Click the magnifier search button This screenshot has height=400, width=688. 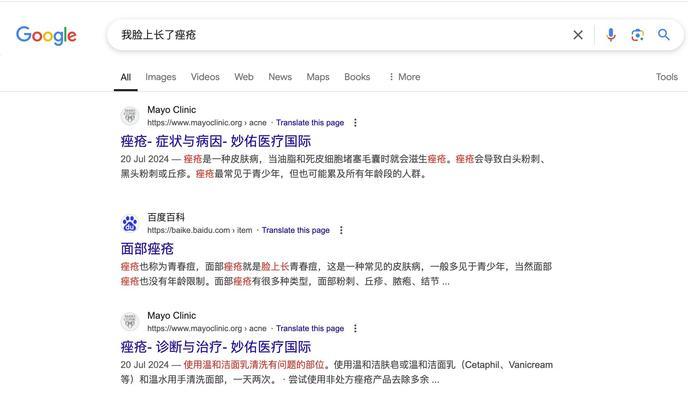[x=664, y=35]
